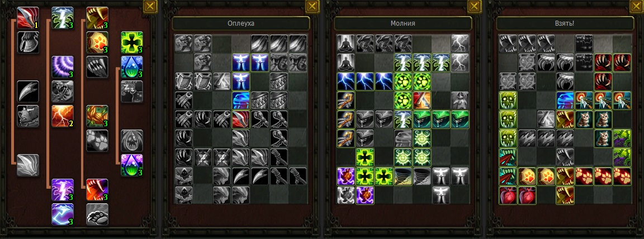Image resolution: width=644 pixels, height=239 pixels.
Task: Select the gray armor torso skill icon
Action: 28,42
